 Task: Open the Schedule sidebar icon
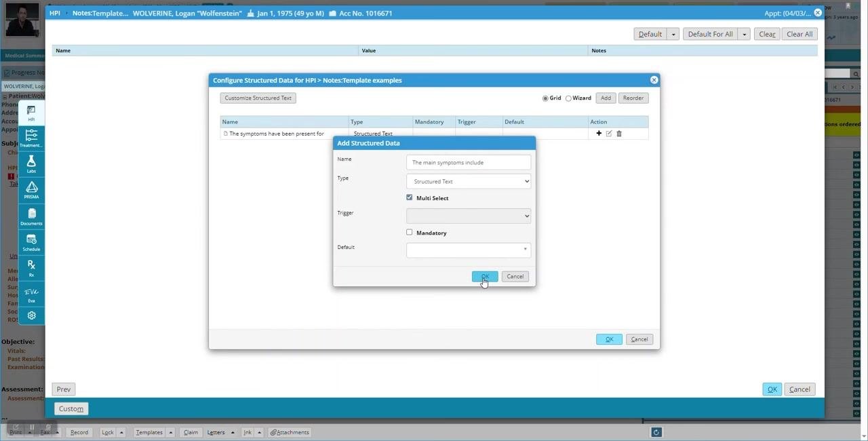point(31,242)
